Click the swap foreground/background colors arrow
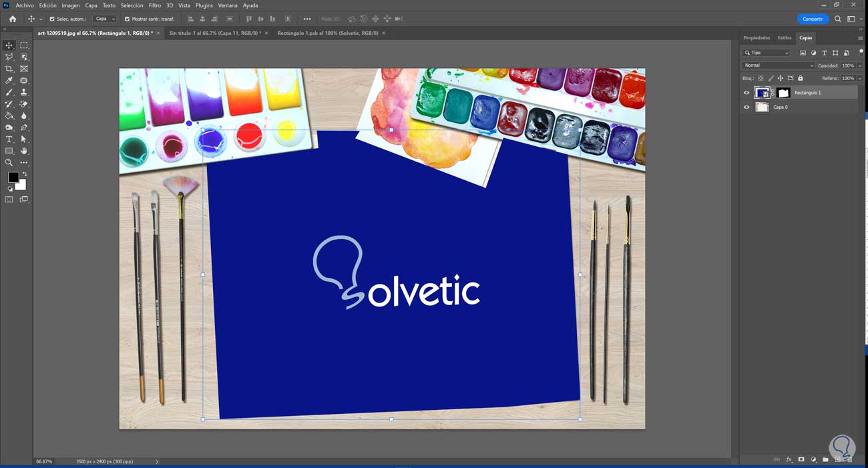Viewport: 868px width, 468px height. 24,174
